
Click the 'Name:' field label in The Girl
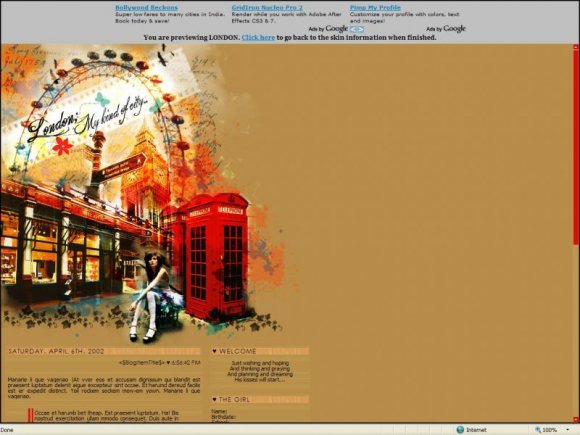click(x=219, y=411)
